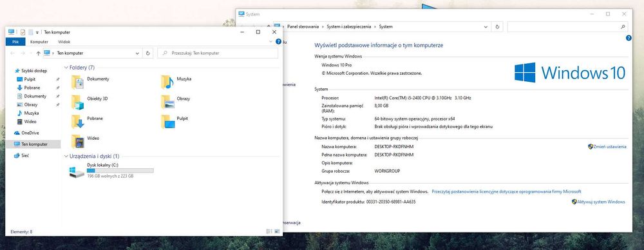The image size is (644, 250).
Task: Click the Windows 10 logo
Action: [570, 72]
